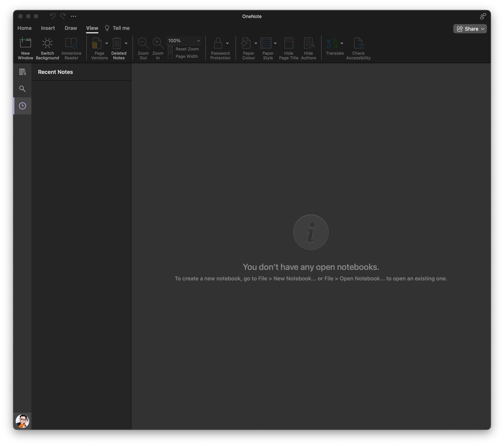504x446 pixels.
Task: Open Deleted Notes trash icon
Action: tap(117, 43)
